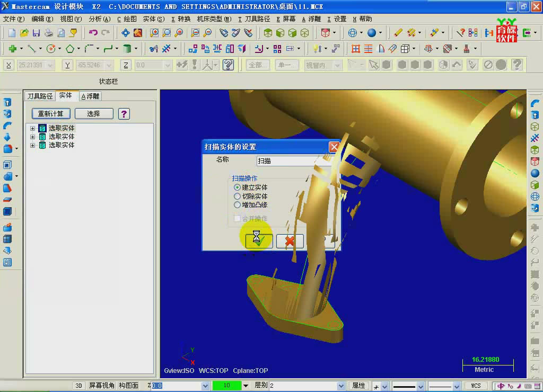Screen dimensions: 543x392
Task: Click the Undo arrow icon
Action: coord(93,33)
